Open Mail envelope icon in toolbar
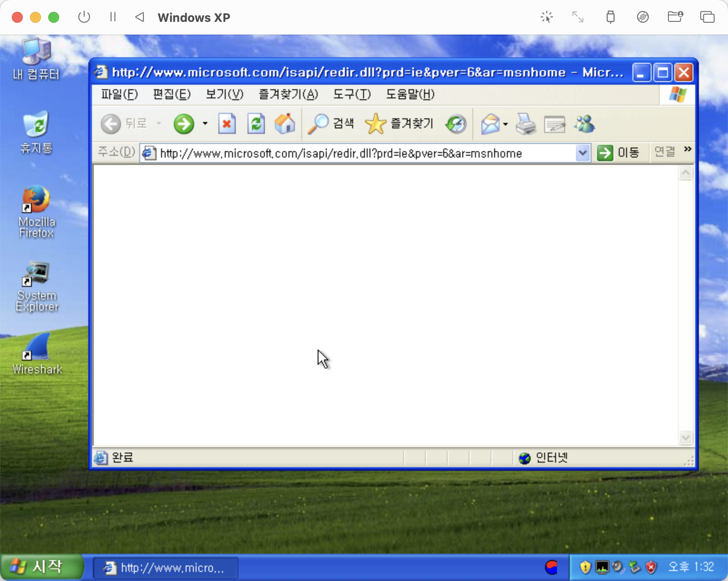 (x=490, y=124)
